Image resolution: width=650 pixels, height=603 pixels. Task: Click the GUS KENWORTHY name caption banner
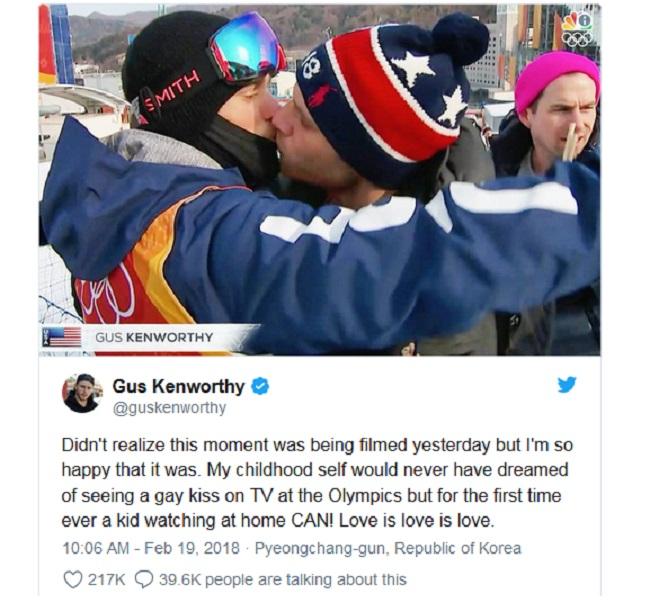(x=154, y=337)
